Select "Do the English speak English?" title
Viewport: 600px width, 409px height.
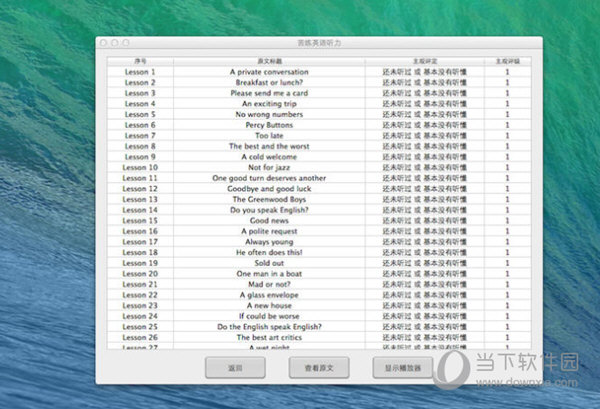tap(269, 327)
